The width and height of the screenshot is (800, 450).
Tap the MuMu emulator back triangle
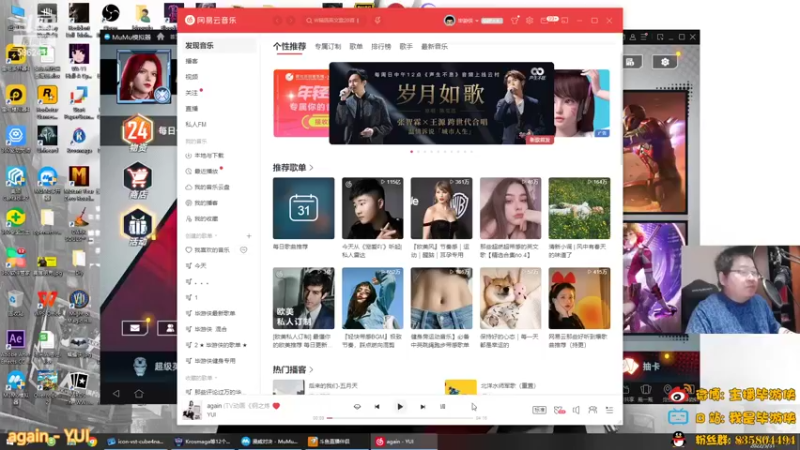click(x=116, y=393)
